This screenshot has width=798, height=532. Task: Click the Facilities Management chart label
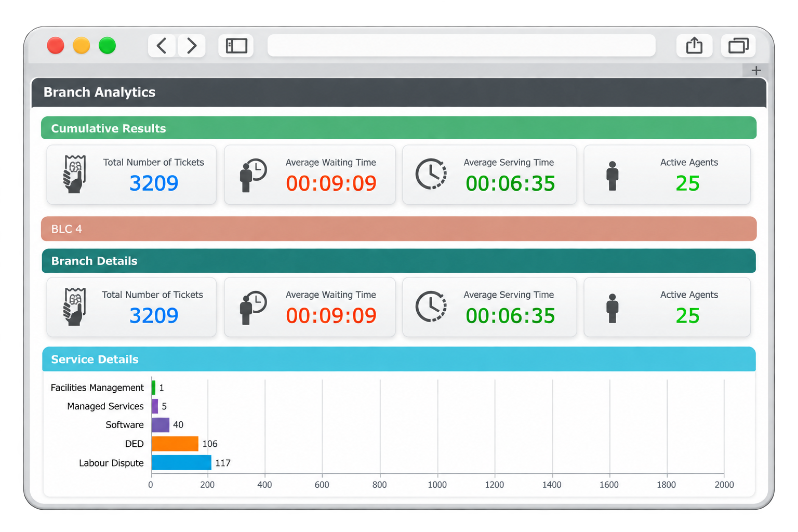click(97, 388)
